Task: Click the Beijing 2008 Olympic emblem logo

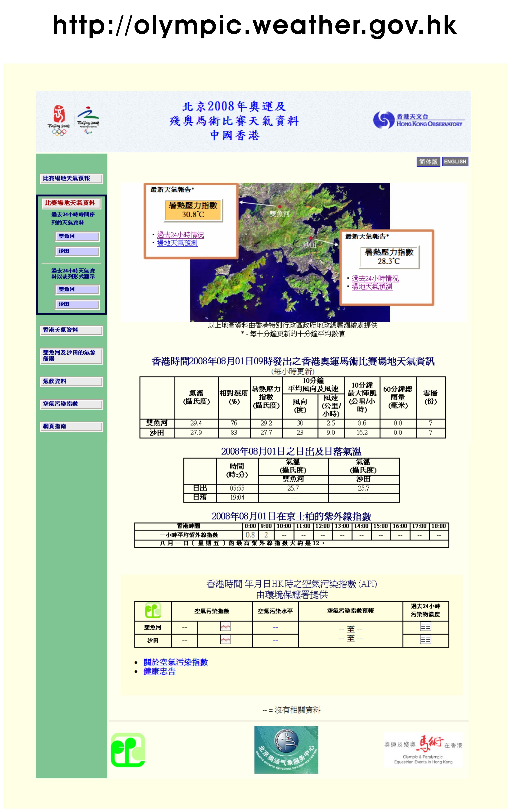Action: coord(59,120)
